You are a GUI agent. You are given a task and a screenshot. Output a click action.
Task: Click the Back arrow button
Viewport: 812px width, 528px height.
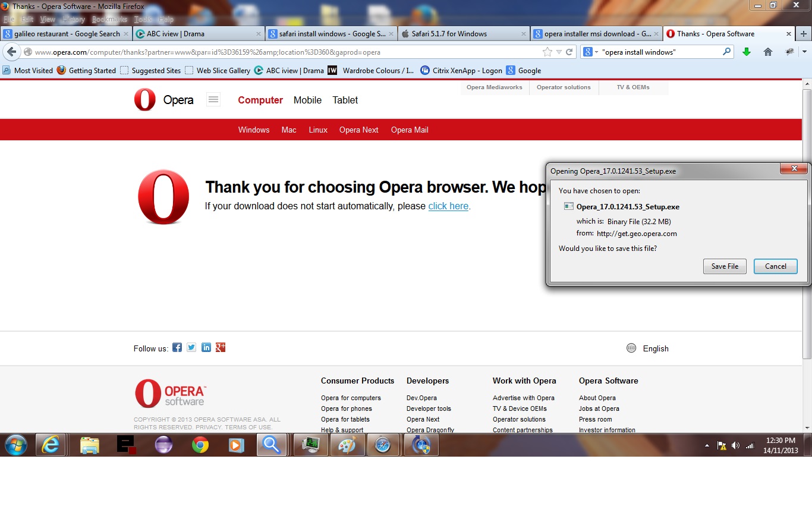(x=11, y=52)
